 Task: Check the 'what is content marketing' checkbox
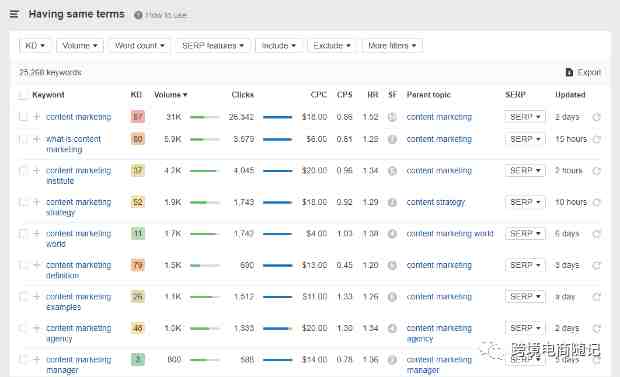tap(23, 139)
